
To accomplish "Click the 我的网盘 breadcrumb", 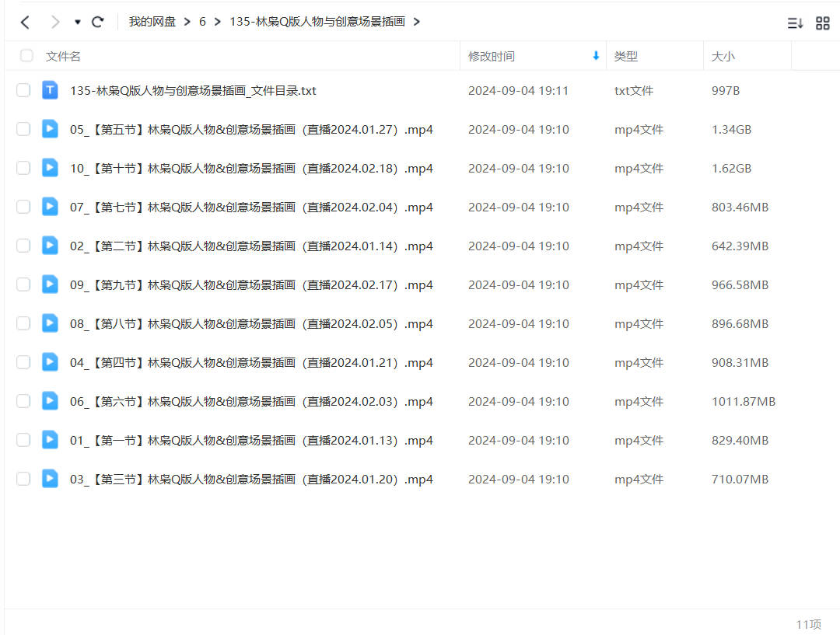I will click(152, 22).
